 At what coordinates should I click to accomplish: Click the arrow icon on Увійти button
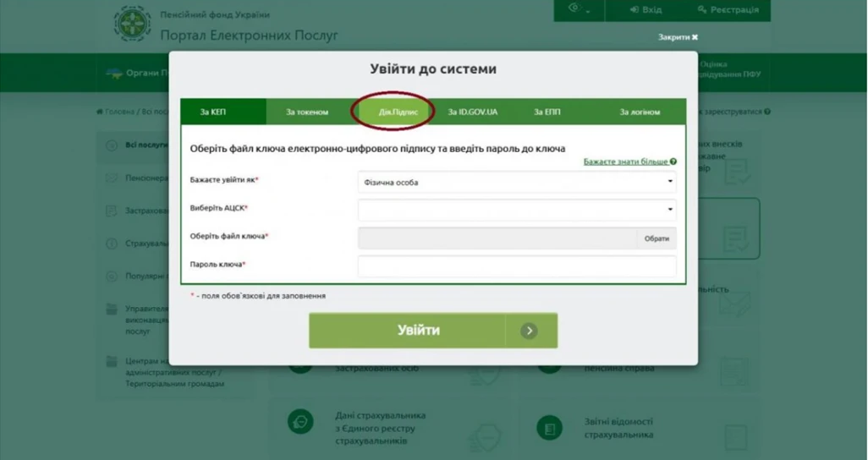(x=530, y=331)
